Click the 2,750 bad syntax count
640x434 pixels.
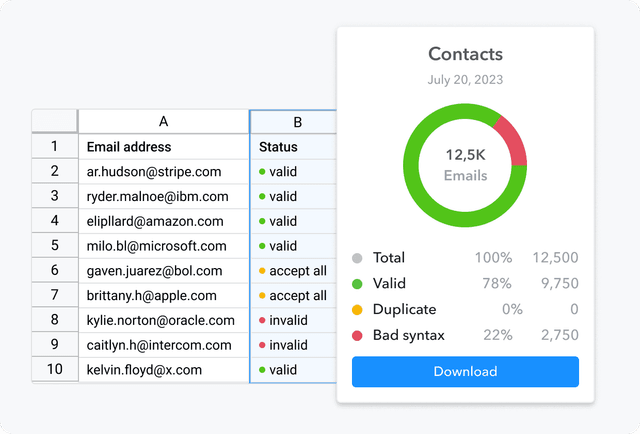coord(560,335)
